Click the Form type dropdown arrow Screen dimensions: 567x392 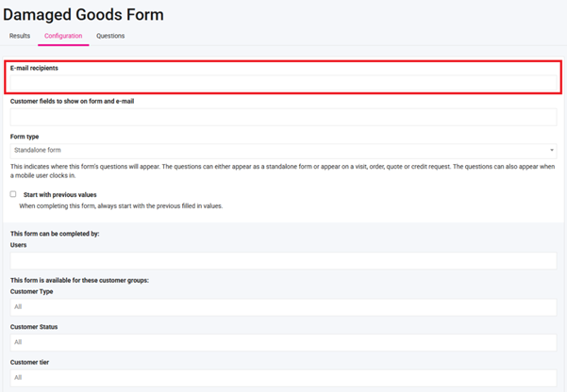552,150
